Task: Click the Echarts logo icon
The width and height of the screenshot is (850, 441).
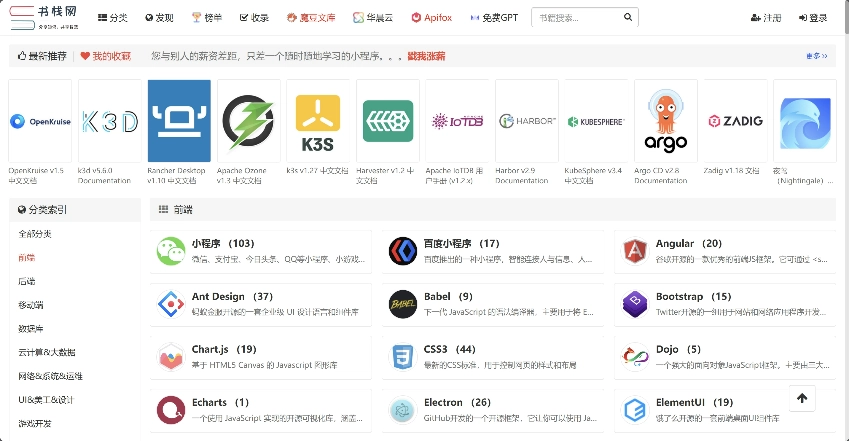Action: [171, 410]
